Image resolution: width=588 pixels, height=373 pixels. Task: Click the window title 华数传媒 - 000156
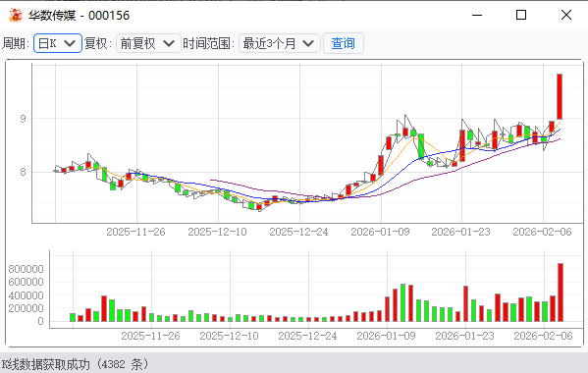pyautogui.click(x=79, y=16)
